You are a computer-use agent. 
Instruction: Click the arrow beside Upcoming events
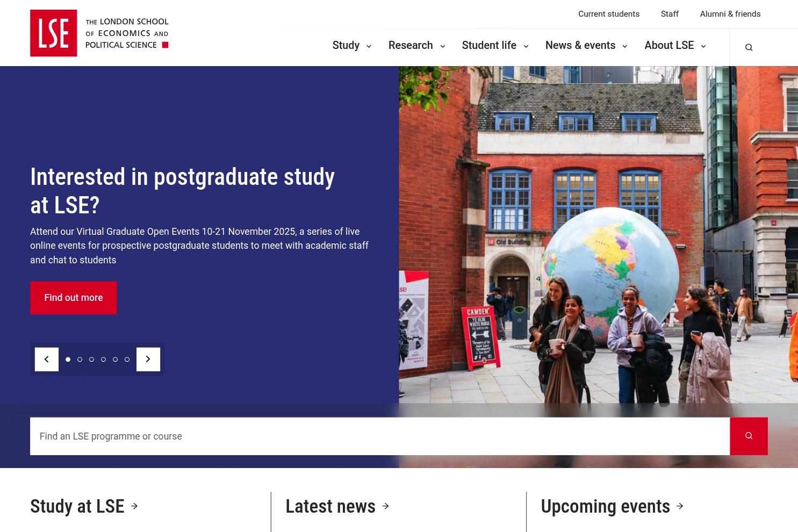pos(680,506)
